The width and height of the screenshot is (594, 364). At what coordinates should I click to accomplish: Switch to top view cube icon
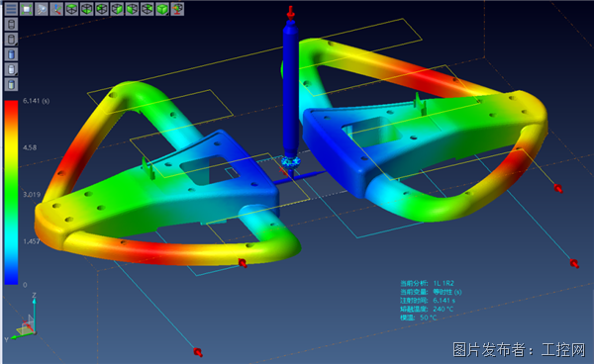pyautogui.click(x=71, y=9)
